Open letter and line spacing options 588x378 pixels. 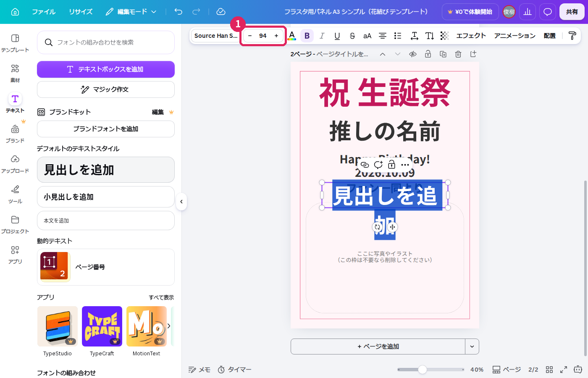415,36
